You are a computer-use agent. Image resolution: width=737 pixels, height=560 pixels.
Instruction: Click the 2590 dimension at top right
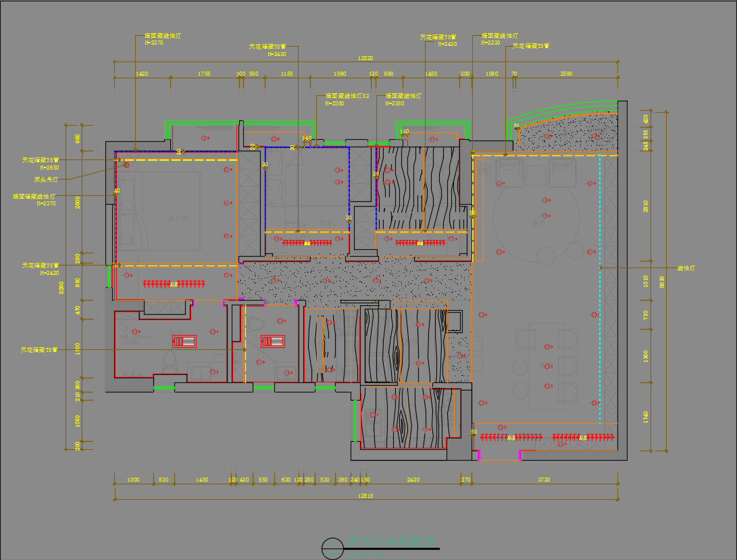click(x=566, y=73)
